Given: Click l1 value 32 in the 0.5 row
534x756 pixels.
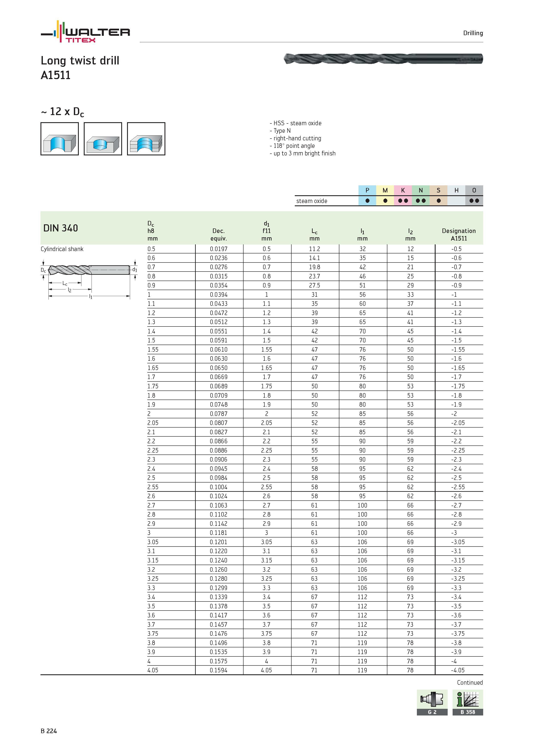Looking at the screenshot, I should (362, 249).
